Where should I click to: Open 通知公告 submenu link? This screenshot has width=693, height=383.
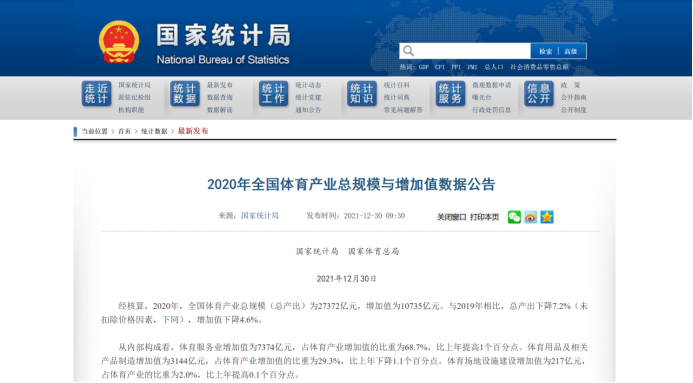tap(308, 110)
